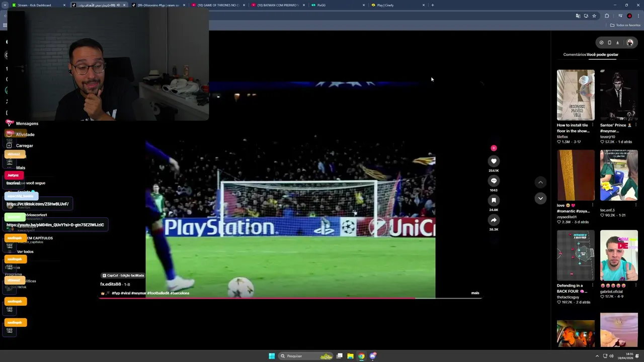Screen dimensions: 644x362
Task: Share the video using the arrow icon
Action: coord(494,220)
